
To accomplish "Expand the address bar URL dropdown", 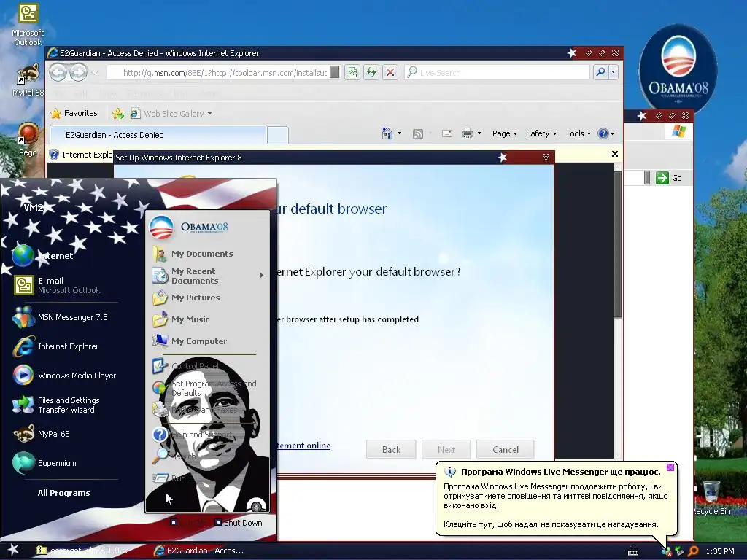I will click(335, 72).
